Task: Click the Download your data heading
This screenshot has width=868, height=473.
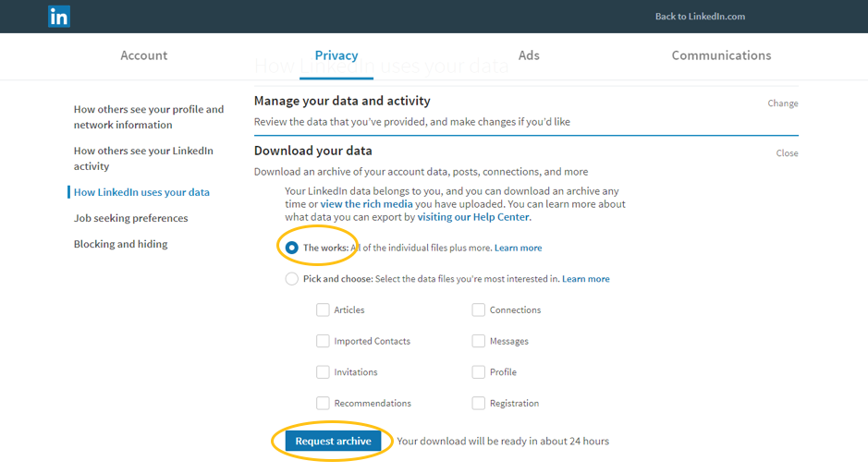Action: (x=312, y=151)
